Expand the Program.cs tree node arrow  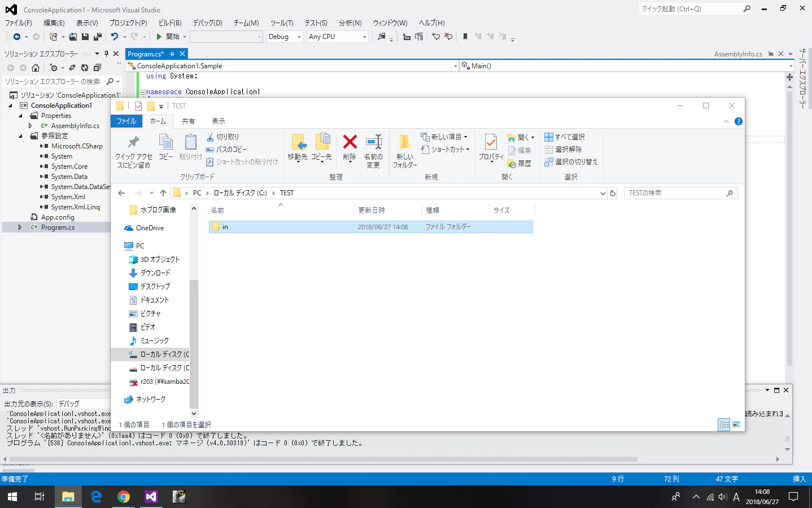point(20,227)
